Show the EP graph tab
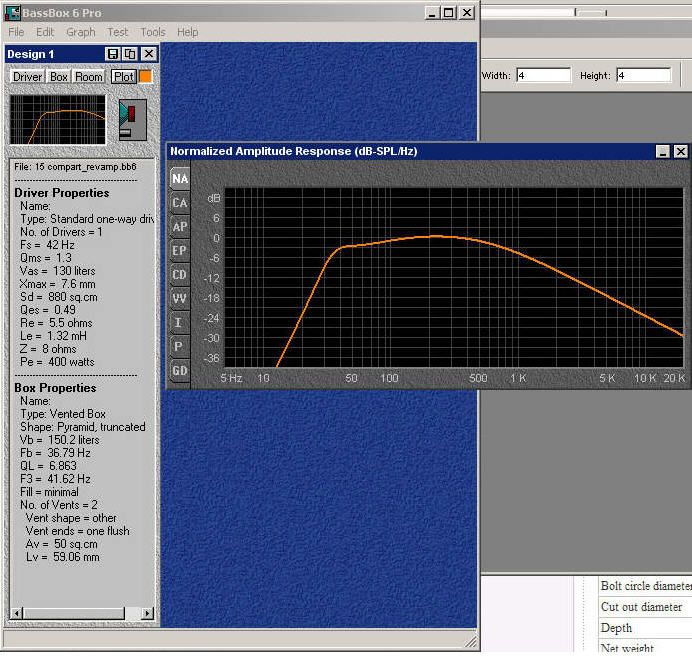 coord(179,251)
